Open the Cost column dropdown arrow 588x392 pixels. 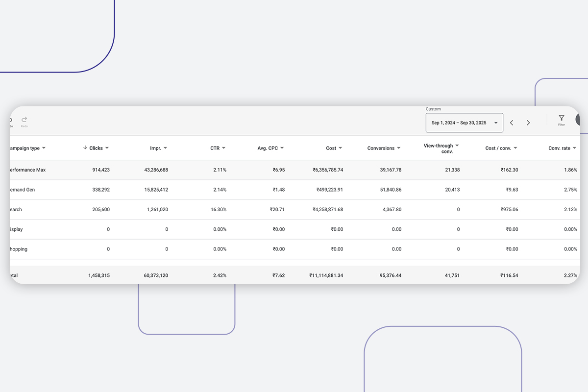click(341, 148)
